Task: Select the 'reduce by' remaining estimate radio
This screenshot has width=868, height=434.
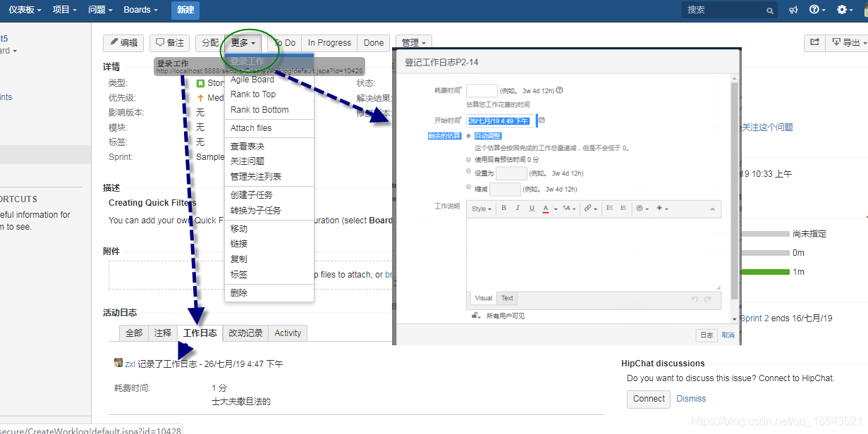Action: [469, 187]
